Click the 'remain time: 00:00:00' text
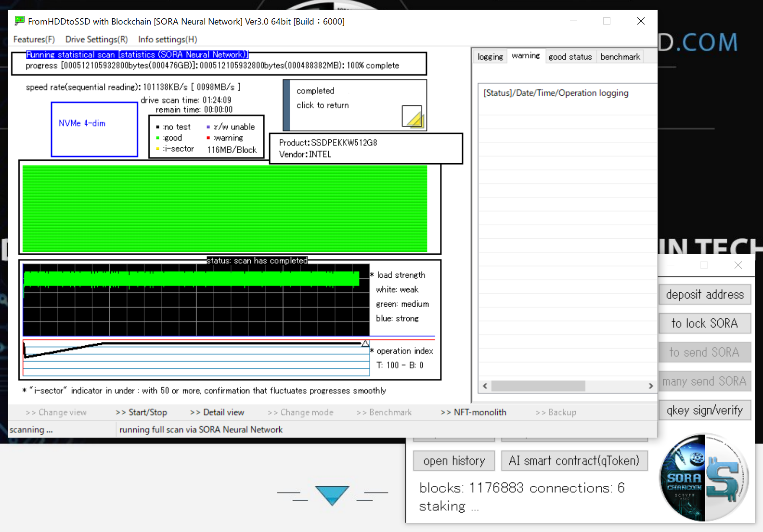The width and height of the screenshot is (763, 532). coord(194,110)
